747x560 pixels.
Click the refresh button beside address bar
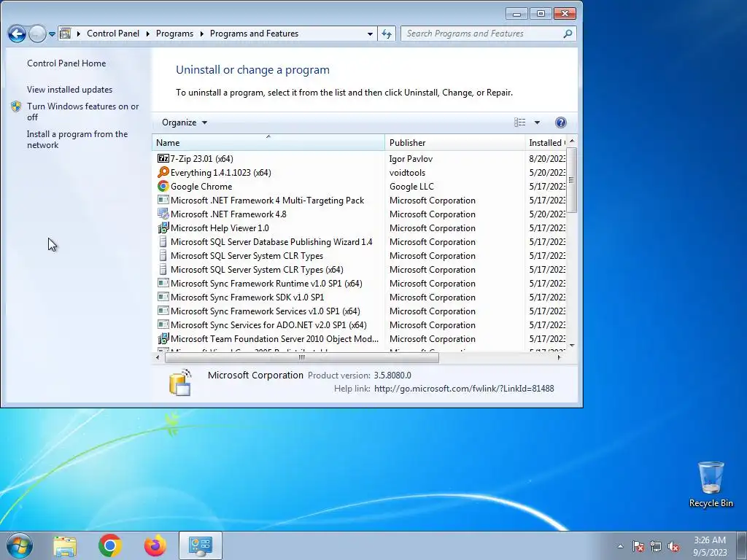point(387,34)
